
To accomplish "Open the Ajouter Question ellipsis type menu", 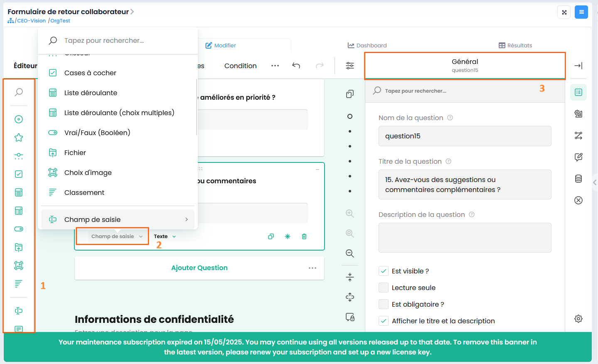I will [x=313, y=268].
